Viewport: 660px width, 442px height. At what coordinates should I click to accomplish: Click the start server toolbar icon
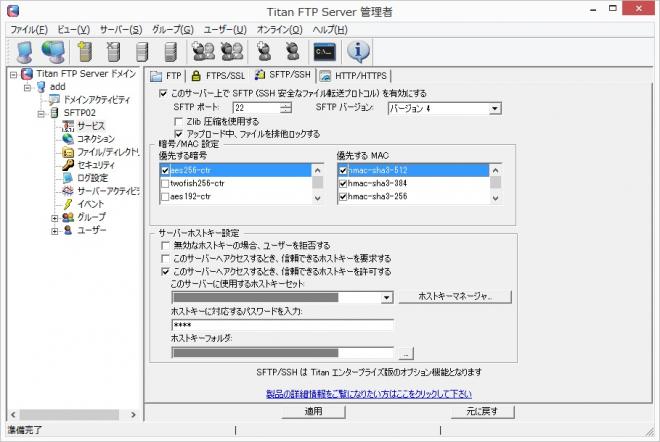(x=142, y=52)
